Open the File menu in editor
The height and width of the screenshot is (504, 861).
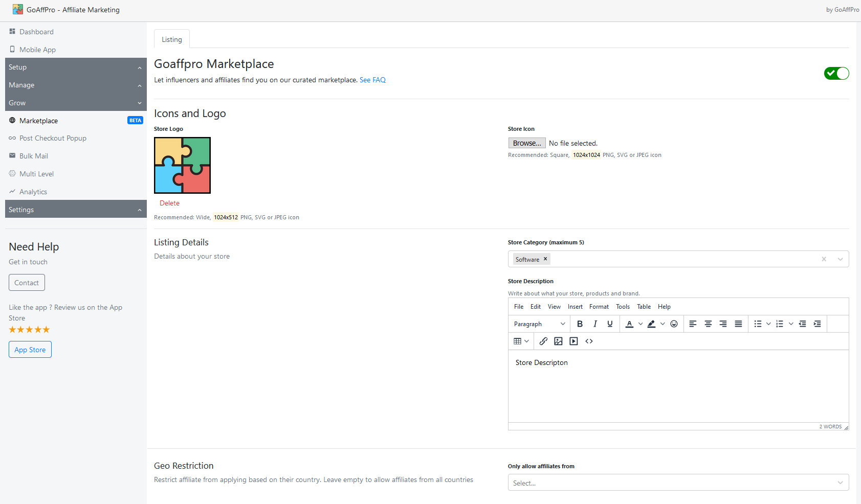coord(519,307)
